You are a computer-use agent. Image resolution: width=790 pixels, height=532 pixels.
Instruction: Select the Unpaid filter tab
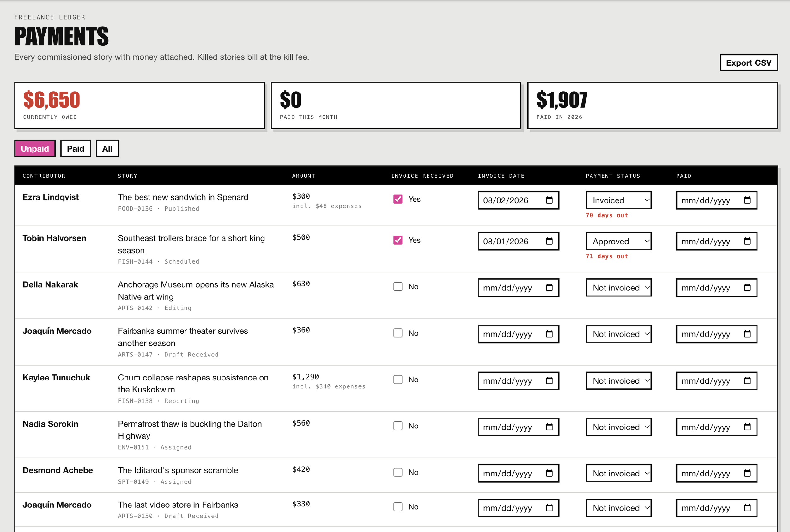[35, 149]
